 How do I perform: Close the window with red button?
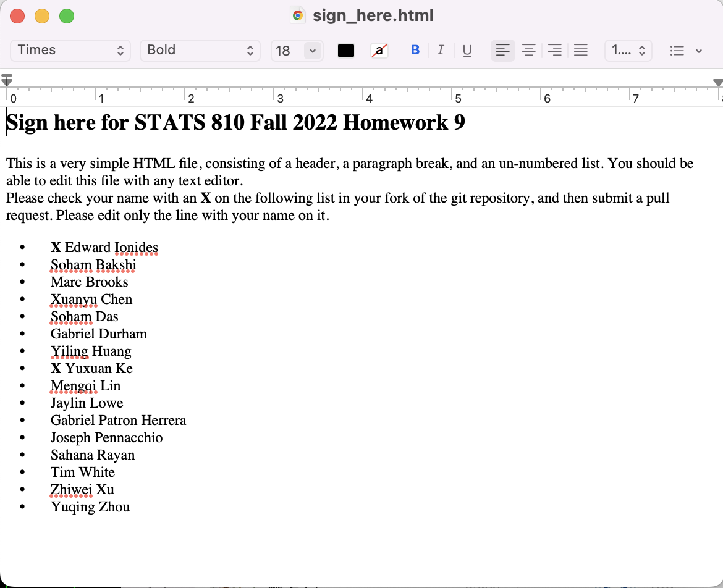[17, 16]
